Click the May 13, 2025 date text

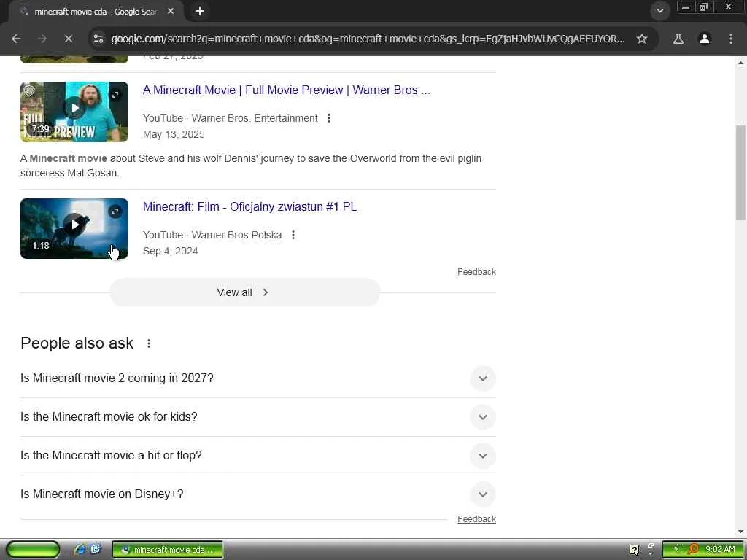click(174, 134)
